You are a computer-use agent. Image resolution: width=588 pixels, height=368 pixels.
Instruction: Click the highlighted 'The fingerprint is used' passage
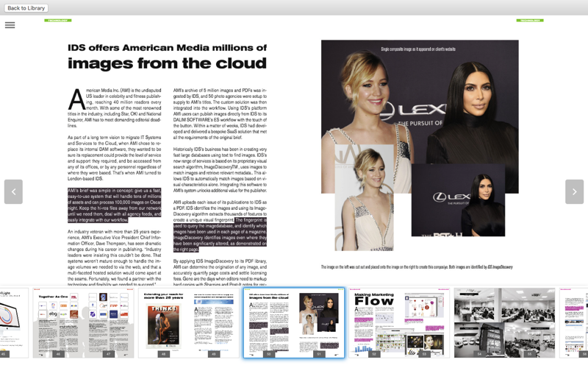click(x=220, y=235)
